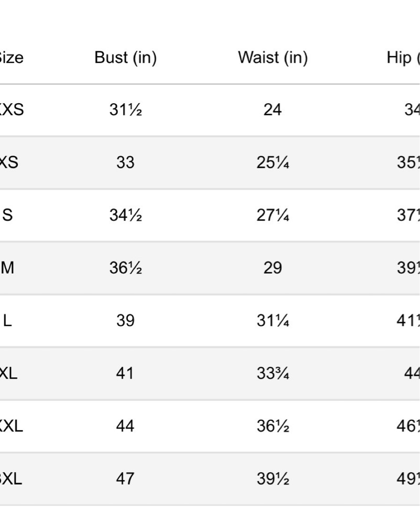
Task: Select the S bust value 34½
Action: 126,215
